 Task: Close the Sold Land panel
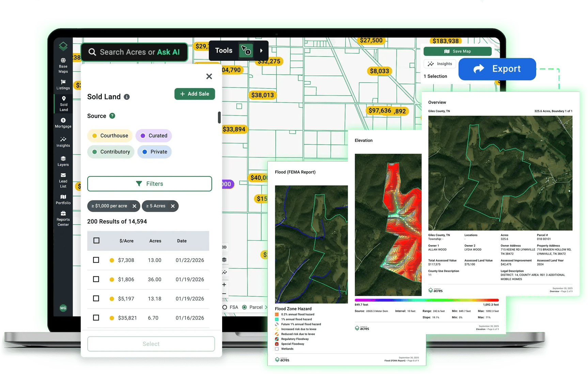click(209, 76)
